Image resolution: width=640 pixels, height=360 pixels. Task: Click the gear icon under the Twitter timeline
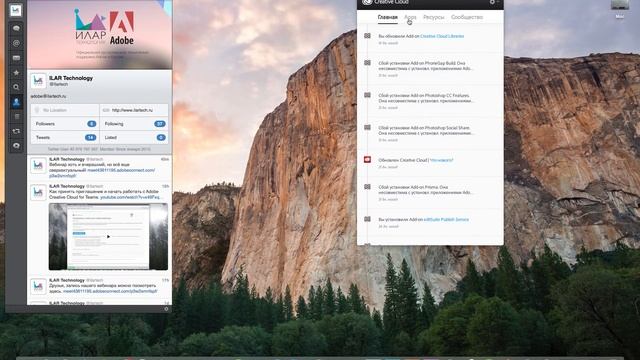pyautogui.click(x=166, y=309)
